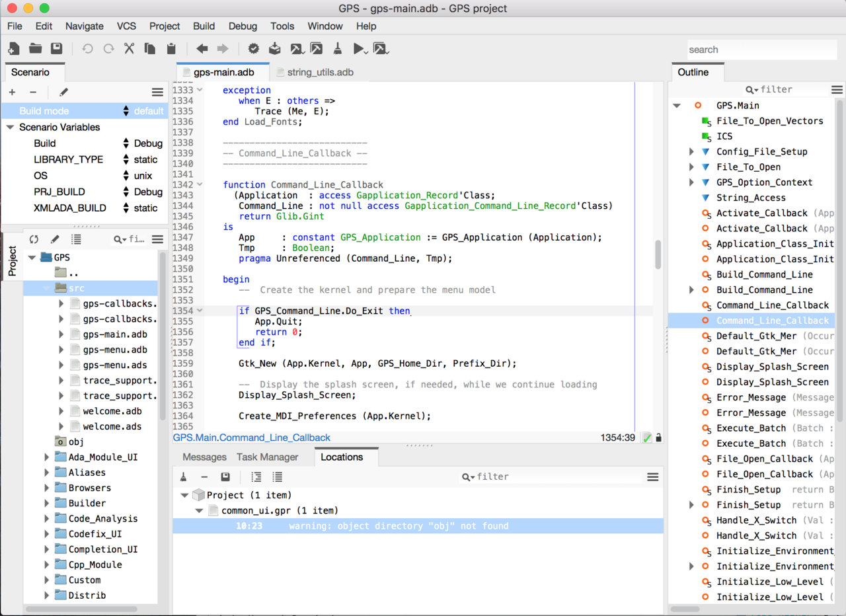Copy selection using the toolbar icon
The height and width of the screenshot is (616, 846).
click(150, 49)
